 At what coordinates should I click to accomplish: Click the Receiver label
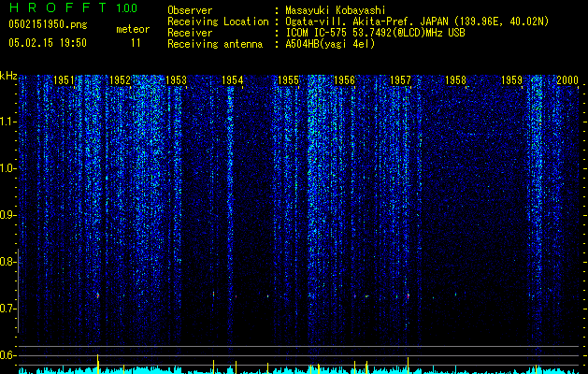[190, 33]
